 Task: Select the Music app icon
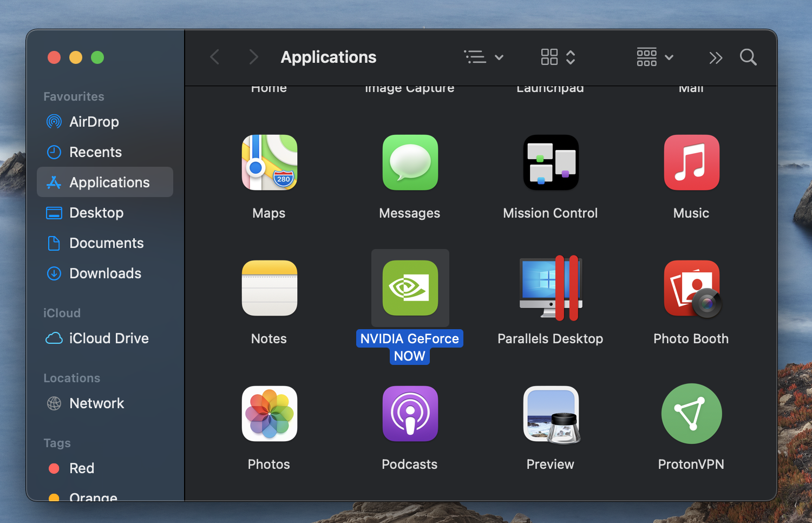[x=691, y=162]
